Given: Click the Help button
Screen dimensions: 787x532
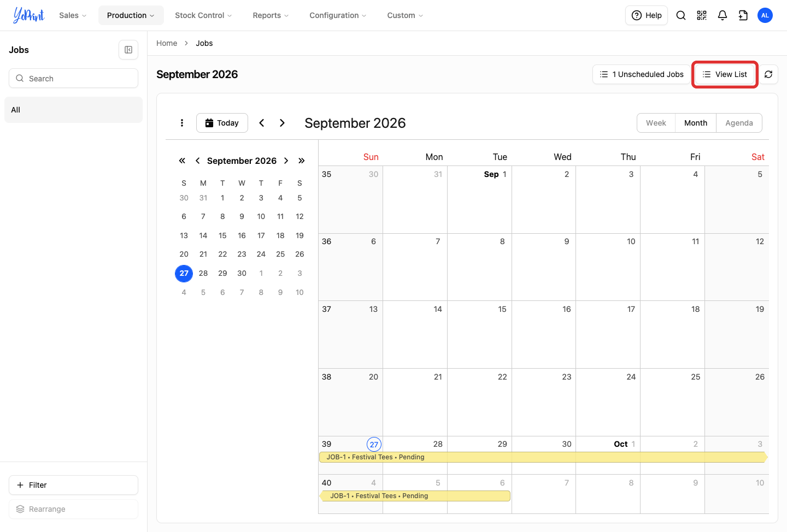Looking at the screenshot, I should (647, 15).
